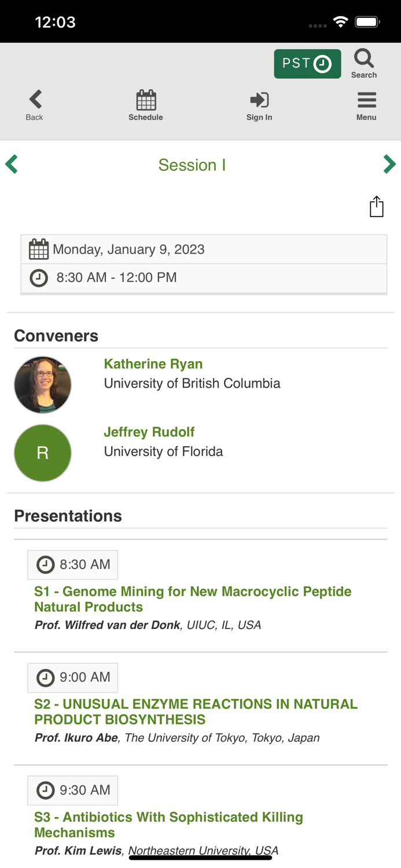
Task: Tap the clock icon beside 8:30 AM - 12:00 PM
Action: tap(39, 278)
